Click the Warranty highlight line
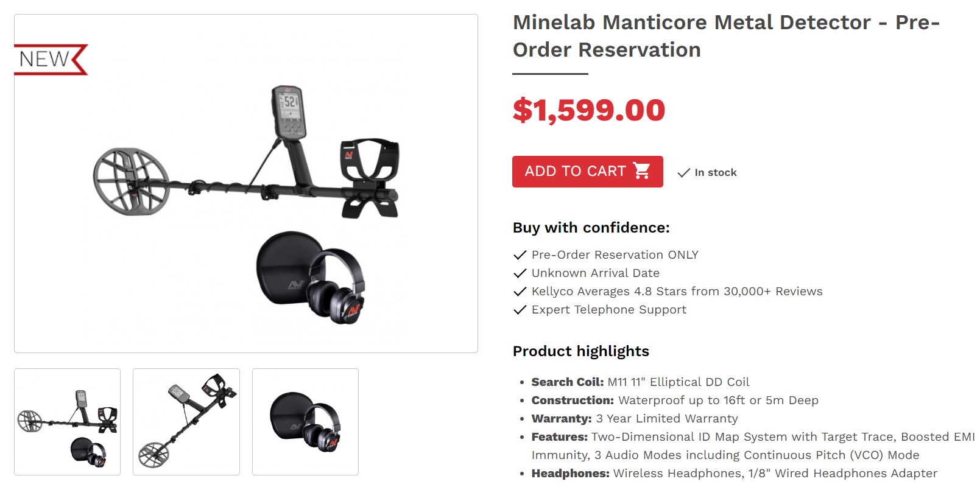 (634, 419)
